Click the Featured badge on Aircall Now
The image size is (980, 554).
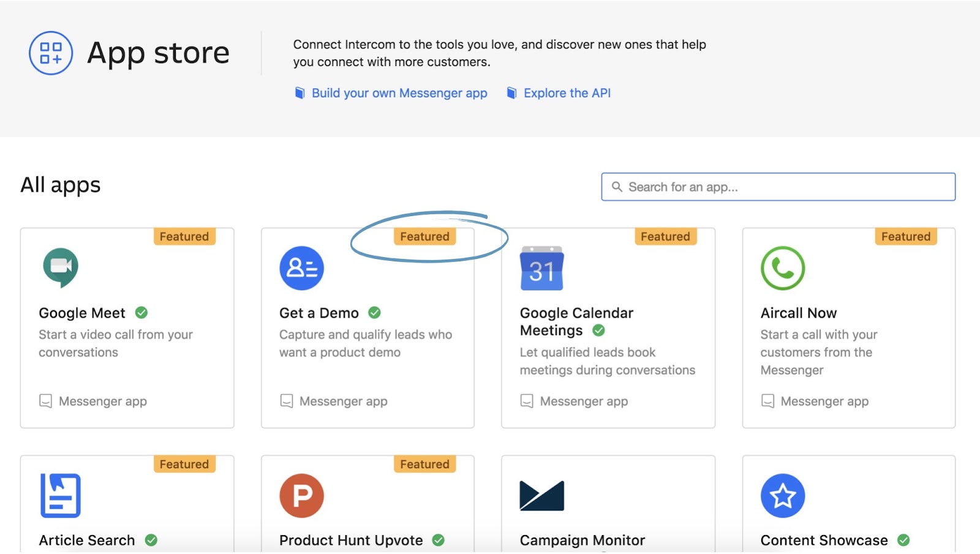pyautogui.click(x=906, y=236)
